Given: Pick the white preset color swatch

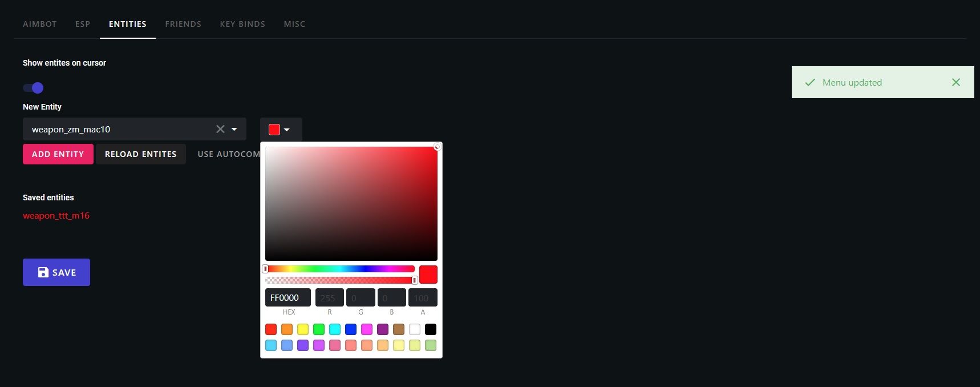Looking at the screenshot, I should coord(415,329).
